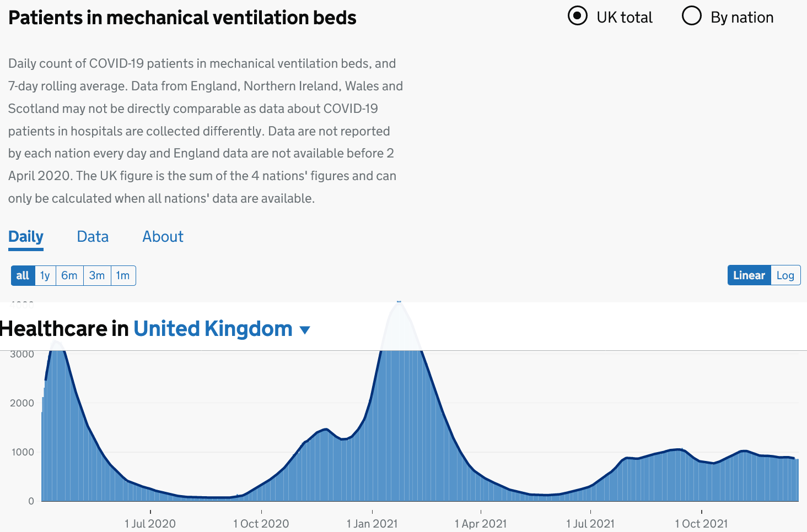This screenshot has height=532, width=807.
Task: Switch chart scale to Linear
Action: coord(749,275)
